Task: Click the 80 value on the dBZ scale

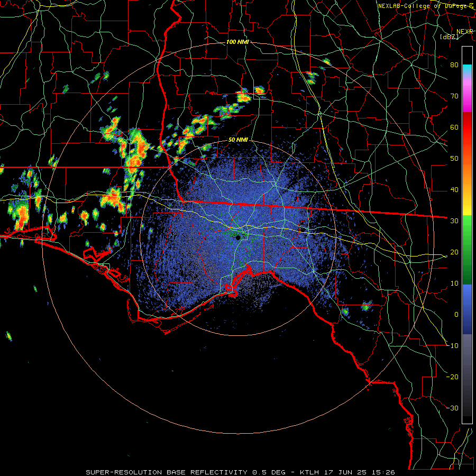Action: (x=454, y=65)
